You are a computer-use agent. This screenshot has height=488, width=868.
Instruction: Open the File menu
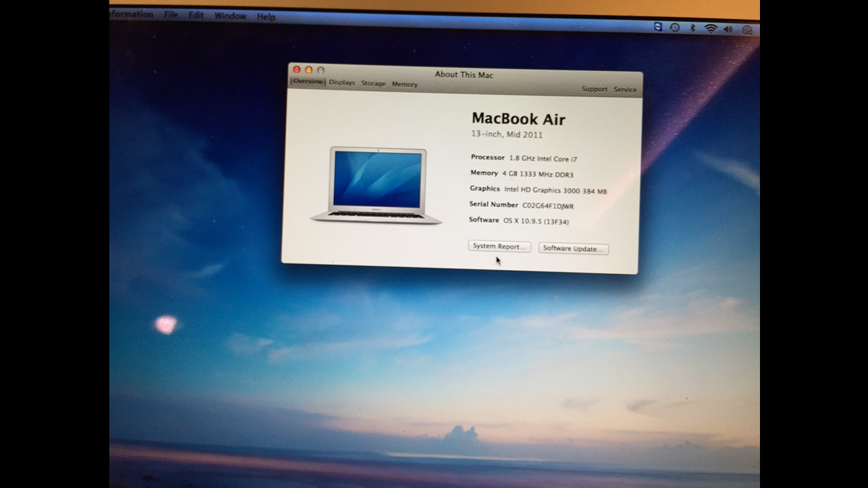[171, 15]
